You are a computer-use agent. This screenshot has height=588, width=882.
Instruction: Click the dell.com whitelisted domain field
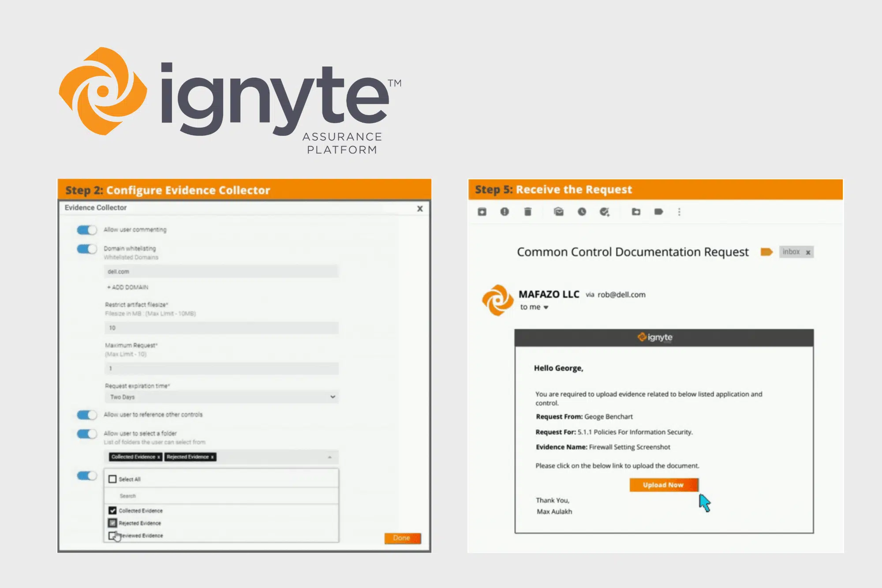coord(222,271)
